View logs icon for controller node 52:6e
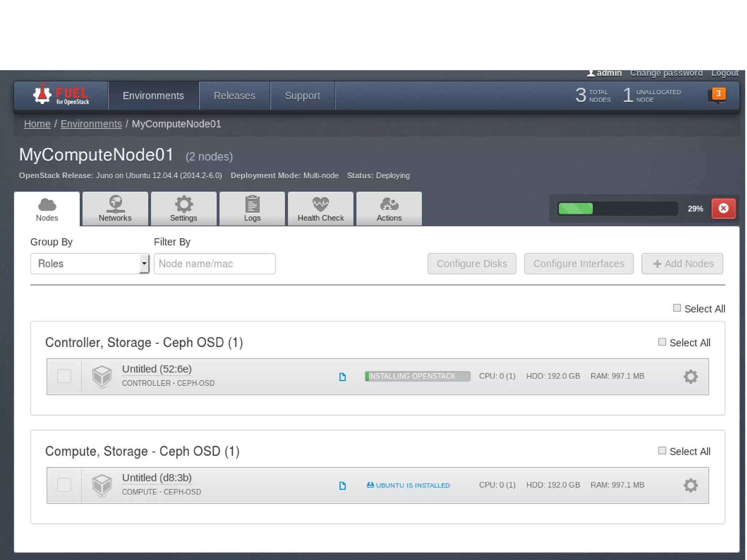747x560 pixels. click(x=342, y=377)
